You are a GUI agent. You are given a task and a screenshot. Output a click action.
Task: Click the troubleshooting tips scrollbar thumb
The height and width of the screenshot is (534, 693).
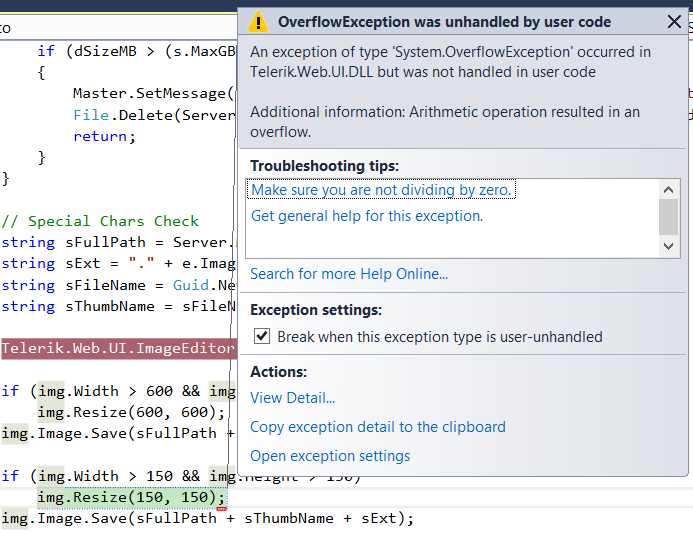669,215
